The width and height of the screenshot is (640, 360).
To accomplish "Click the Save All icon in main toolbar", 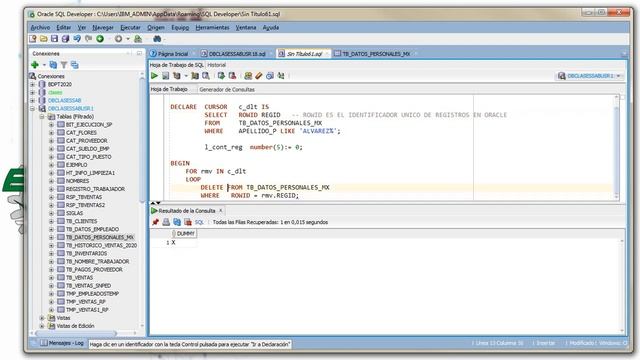I will point(65,39).
